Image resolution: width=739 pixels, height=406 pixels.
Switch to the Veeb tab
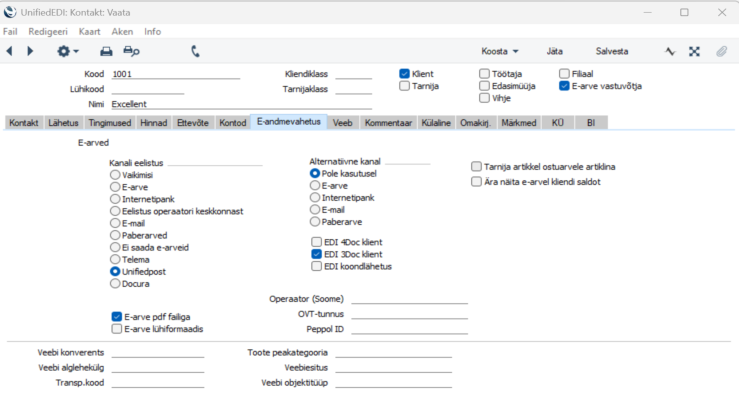click(x=342, y=123)
